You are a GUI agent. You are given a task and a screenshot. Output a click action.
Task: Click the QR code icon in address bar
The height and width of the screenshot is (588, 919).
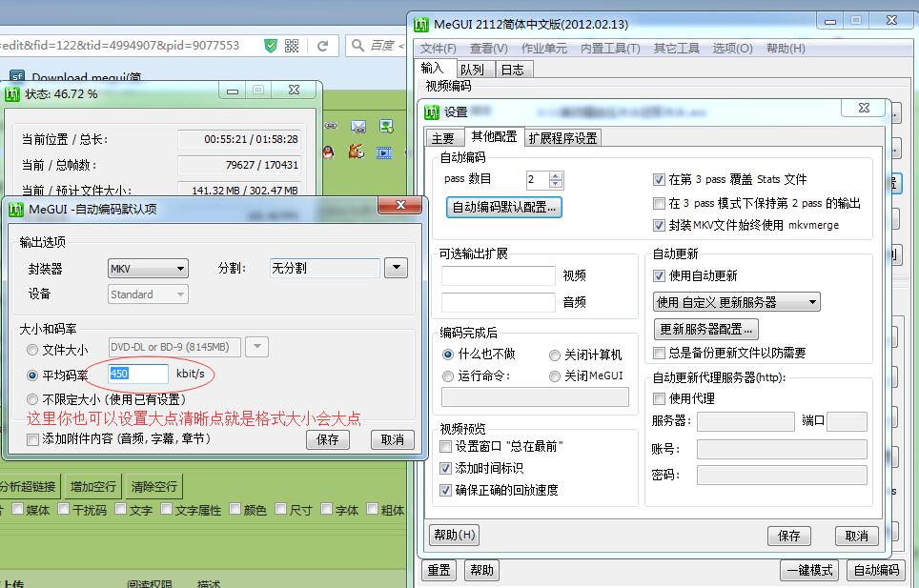292,46
